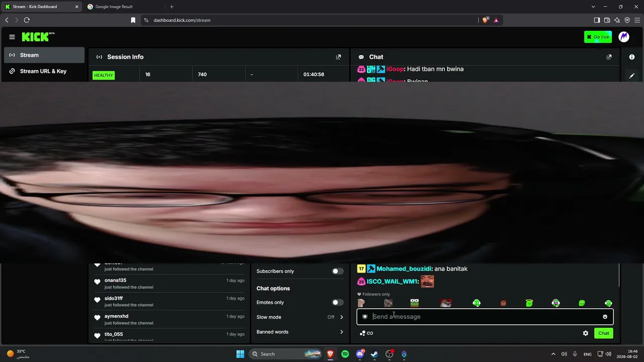Click the taskbar Search box
Image resolution: width=644 pixels, height=362 pixels.
pos(286,354)
